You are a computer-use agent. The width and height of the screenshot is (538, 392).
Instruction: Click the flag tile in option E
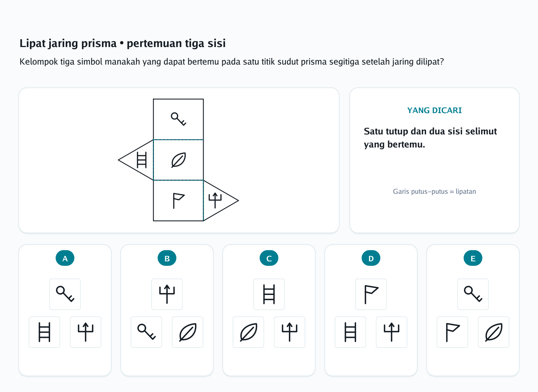(452, 332)
